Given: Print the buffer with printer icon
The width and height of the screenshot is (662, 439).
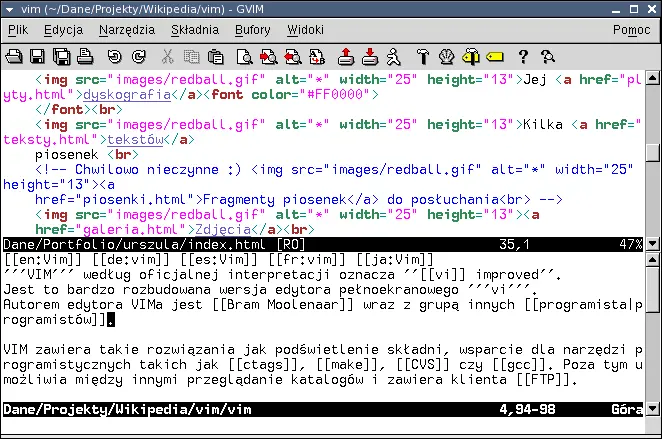Looking at the screenshot, I should coord(86,56).
